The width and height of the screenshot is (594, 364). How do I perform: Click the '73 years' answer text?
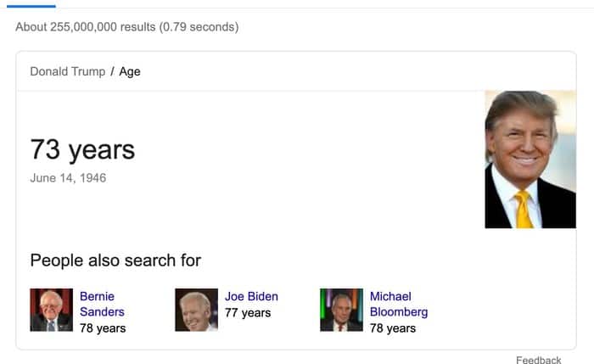coord(82,149)
